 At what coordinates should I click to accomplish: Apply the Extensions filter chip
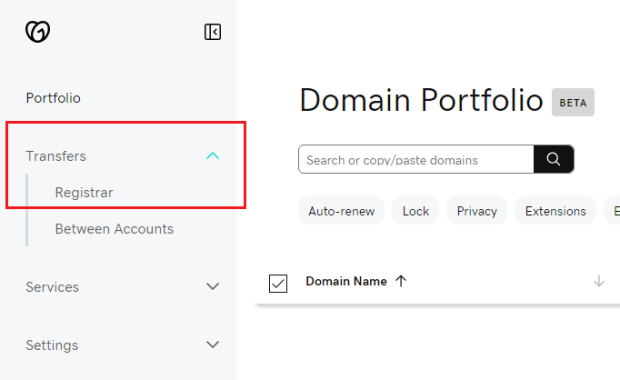(x=555, y=211)
